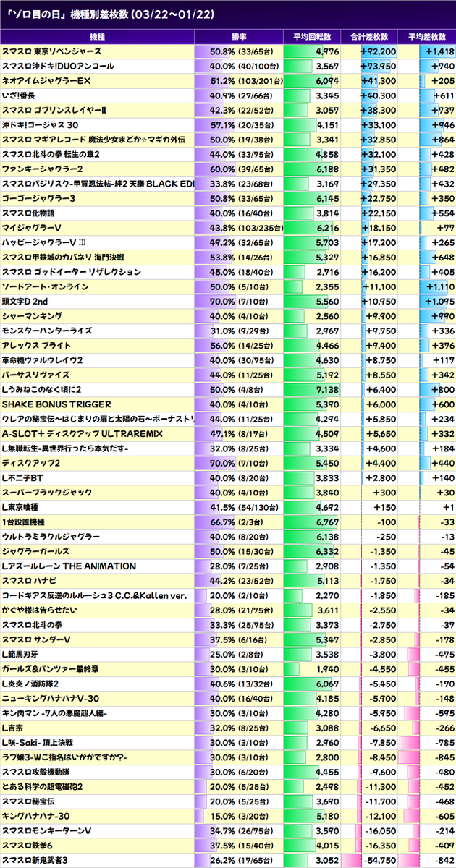Viewport: 456px width, 868px height.
Task: Select the ディスクアップ2 row name
Action: point(30,463)
